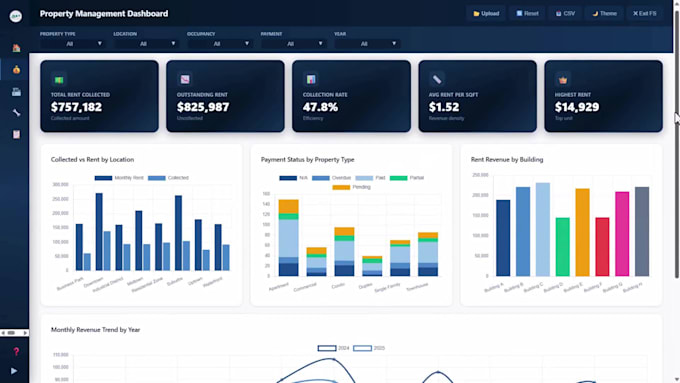This screenshot has height=383, width=680.
Task: Select the money bag sidebar icon
Action: coord(16,69)
